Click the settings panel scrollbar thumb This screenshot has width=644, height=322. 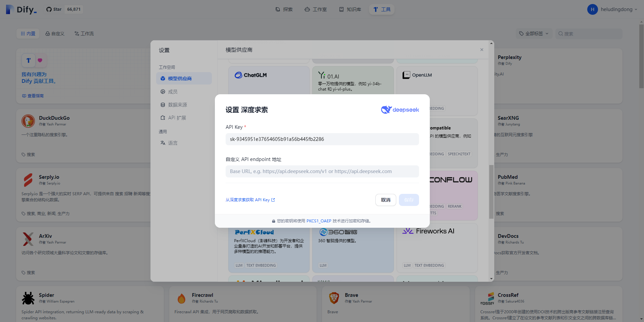pos(491,192)
